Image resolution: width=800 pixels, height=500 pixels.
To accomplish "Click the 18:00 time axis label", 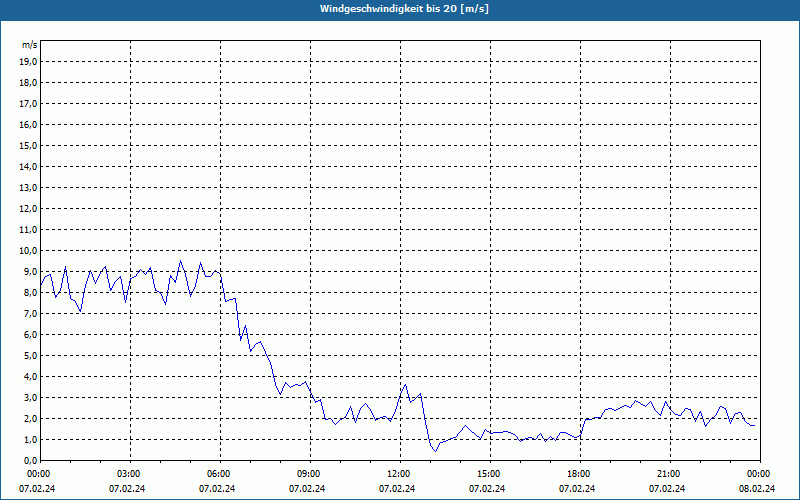I will point(578,474).
